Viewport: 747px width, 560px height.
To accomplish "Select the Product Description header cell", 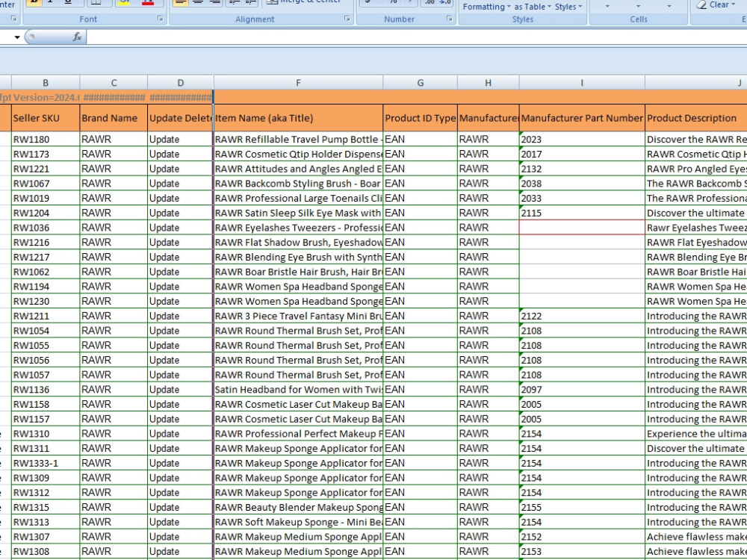I will [x=696, y=118].
